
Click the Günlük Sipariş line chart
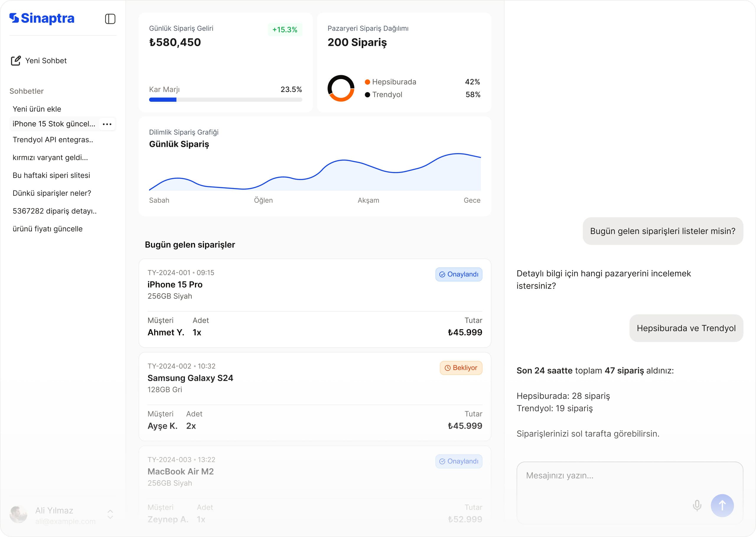(315, 172)
